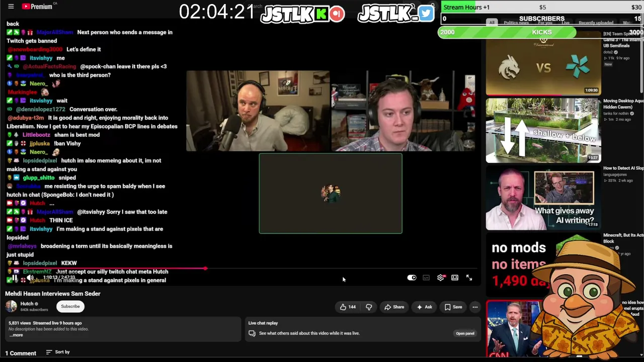The height and width of the screenshot is (362, 644).
Task: Click chat username @dennislopez1272
Action: [41, 109]
